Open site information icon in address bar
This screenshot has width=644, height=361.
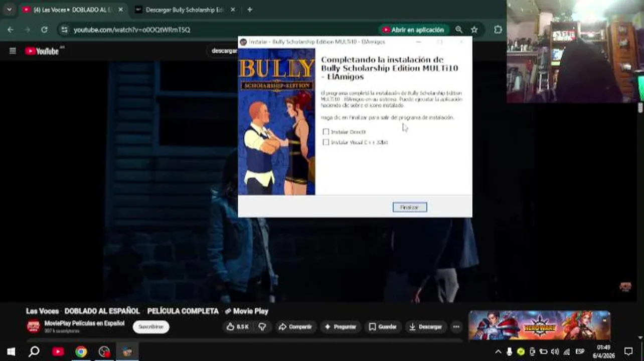(x=64, y=30)
